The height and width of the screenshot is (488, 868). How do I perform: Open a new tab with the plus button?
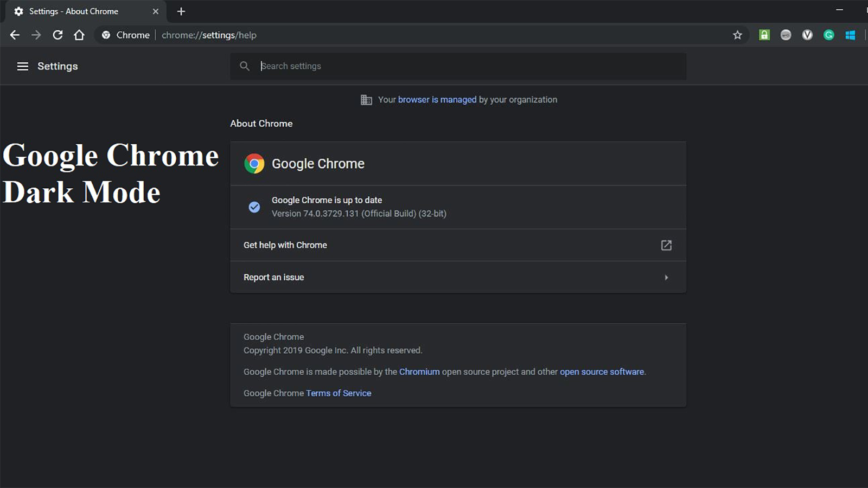tap(181, 11)
